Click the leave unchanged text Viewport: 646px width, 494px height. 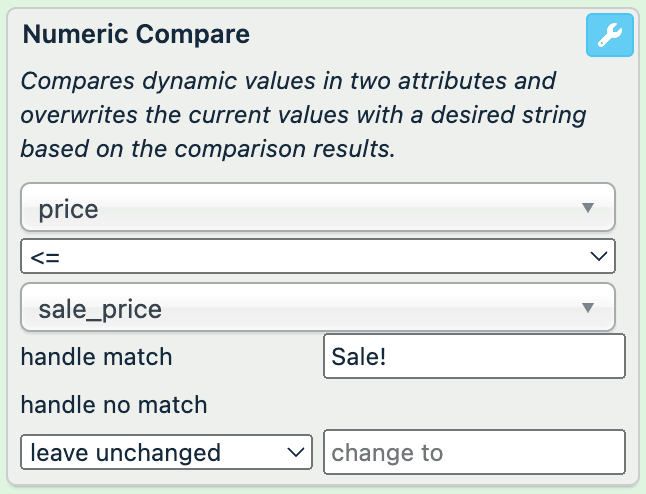[126, 452]
